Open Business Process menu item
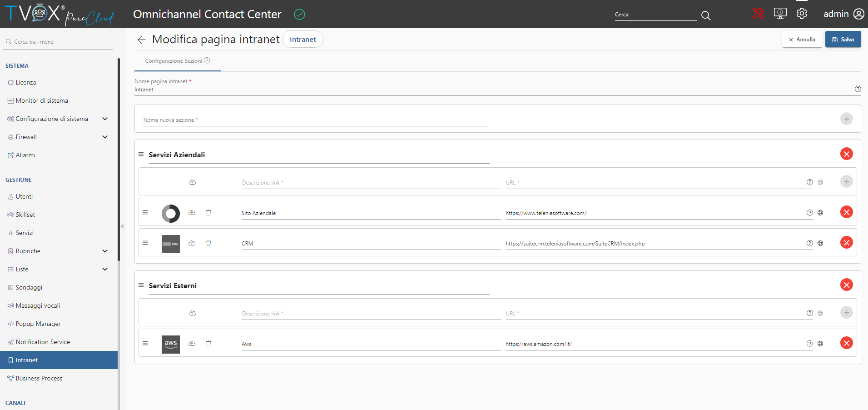The width and height of the screenshot is (868, 410). click(58, 378)
